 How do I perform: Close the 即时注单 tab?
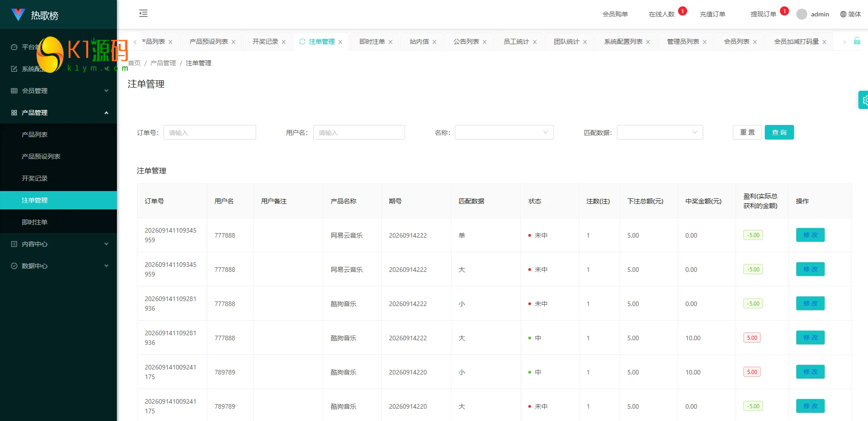click(x=390, y=42)
